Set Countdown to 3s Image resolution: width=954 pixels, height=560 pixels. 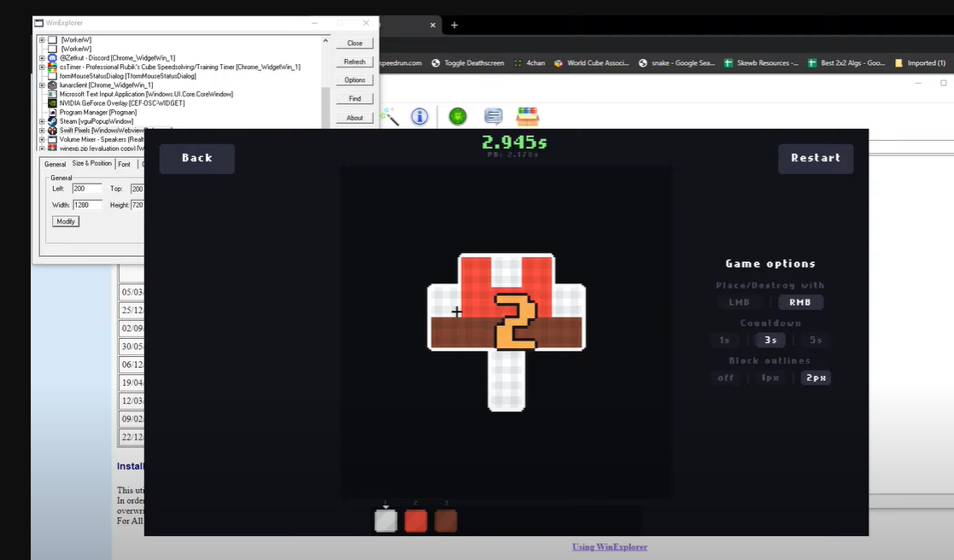click(x=770, y=340)
